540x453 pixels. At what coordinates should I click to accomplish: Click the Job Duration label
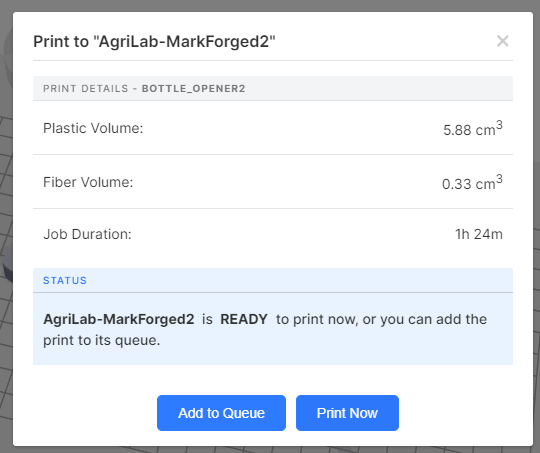pyautogui.click(x=87, y=234)
